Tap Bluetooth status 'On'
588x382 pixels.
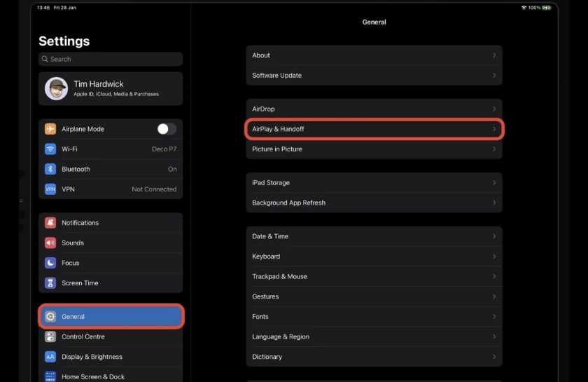172,169
